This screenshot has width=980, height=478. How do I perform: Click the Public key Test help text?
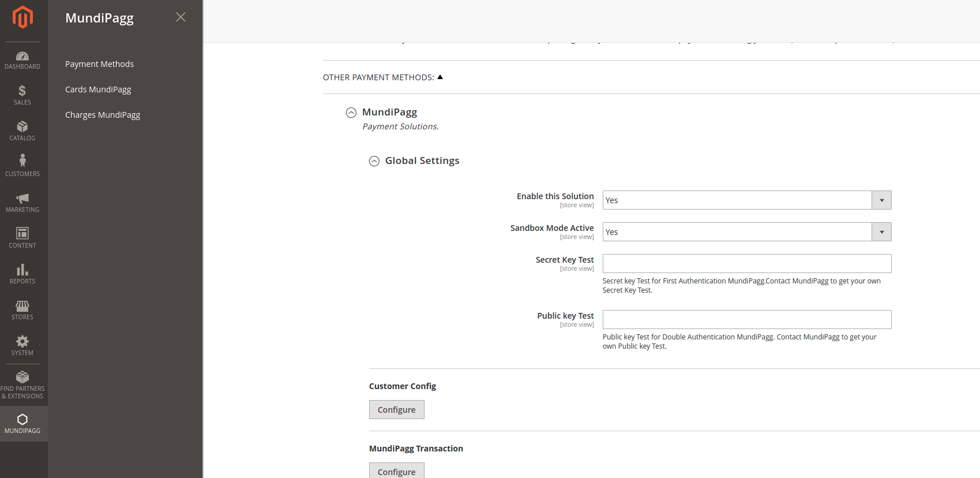739,342
